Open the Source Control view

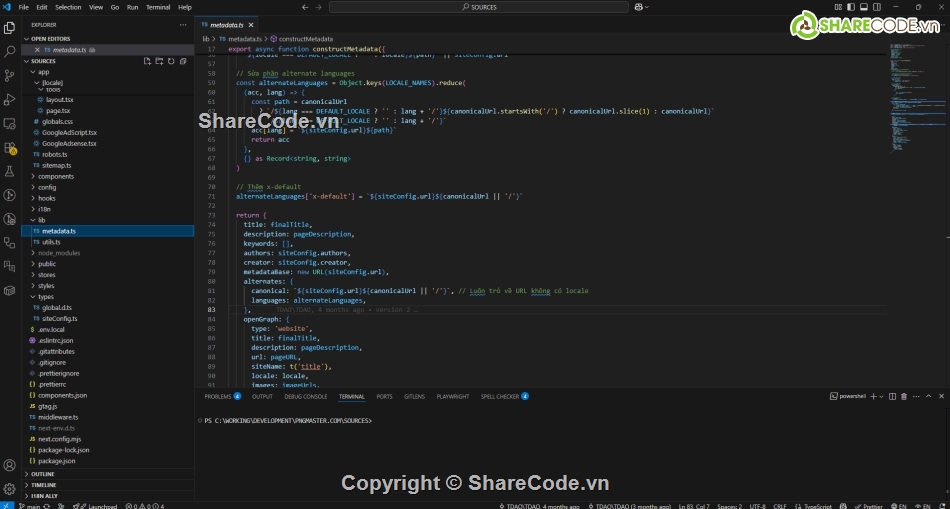[x=9, y=76]
